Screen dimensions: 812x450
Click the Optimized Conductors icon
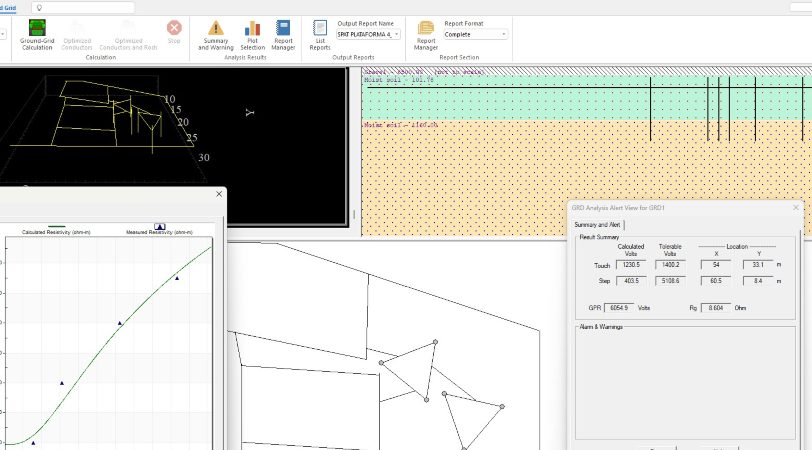pyautogui.click(x=77, y=34)
